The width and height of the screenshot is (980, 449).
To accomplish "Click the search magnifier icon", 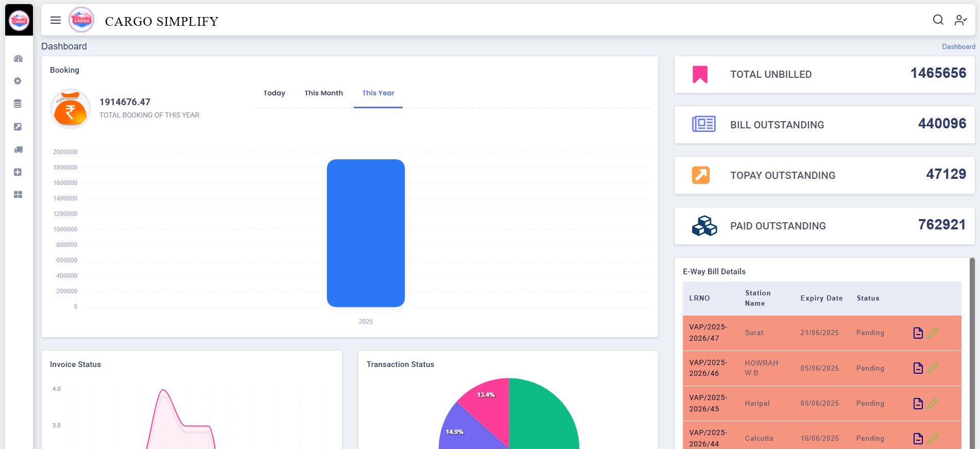I will tap(938, 20).
